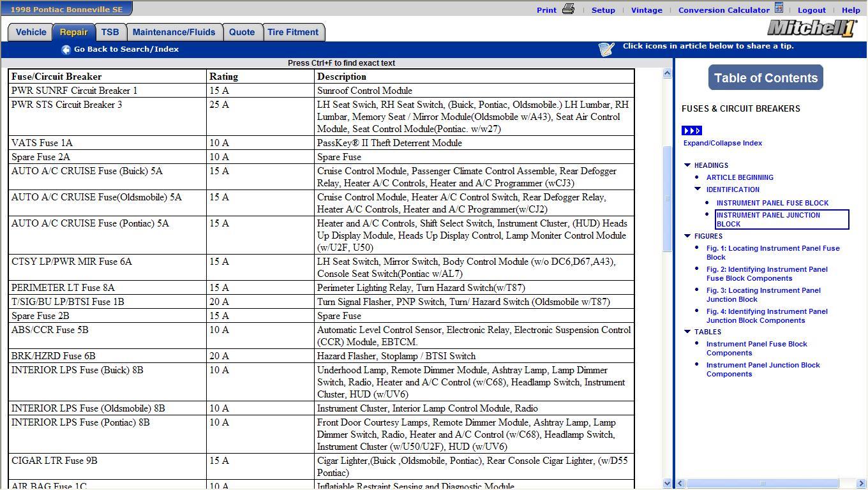The height and width of the screenshot is (490, 868).
Task: Open Fig. 2: Identifying Fuse Block Components
Action: click(767, 274)
